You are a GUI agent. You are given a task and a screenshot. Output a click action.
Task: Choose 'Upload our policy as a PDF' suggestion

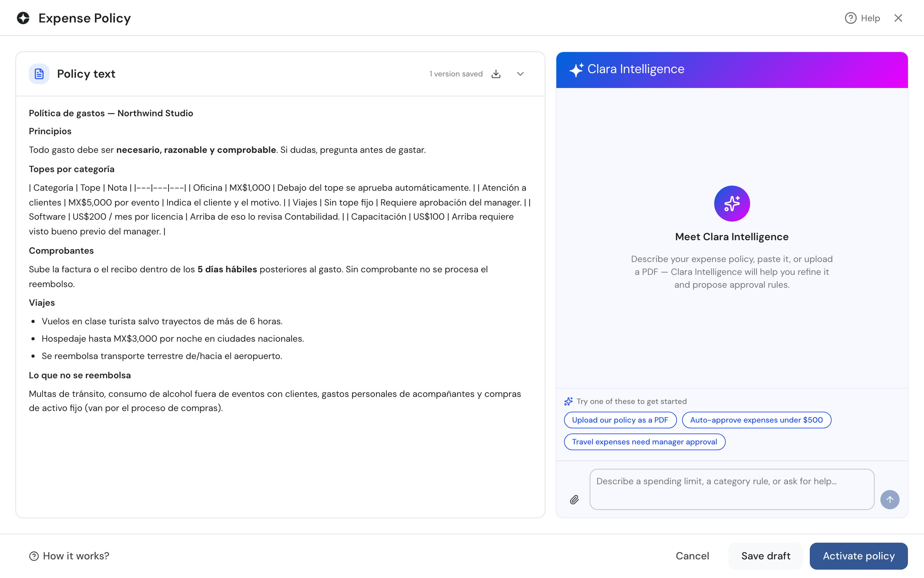click(x=620, y=420)
